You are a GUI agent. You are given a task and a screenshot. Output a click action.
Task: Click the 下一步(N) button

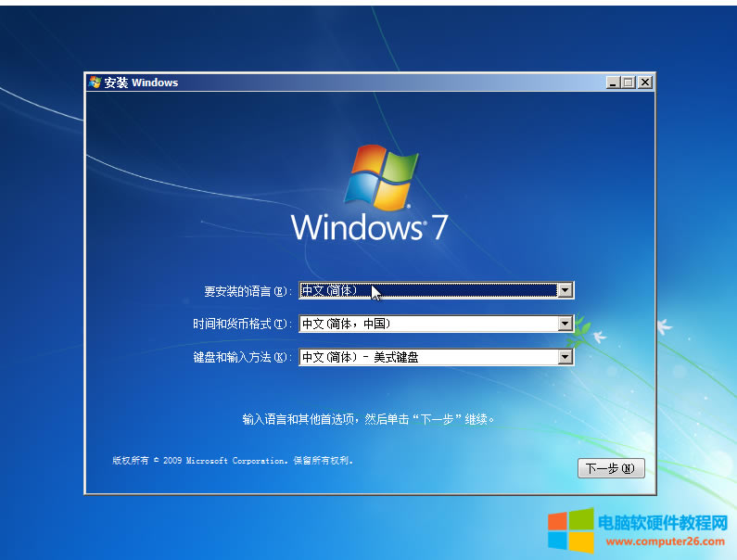click(611, 468)
